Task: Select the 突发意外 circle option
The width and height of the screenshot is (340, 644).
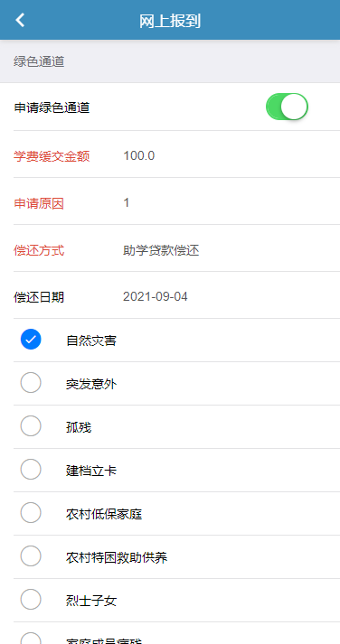Action: point(31,383)
